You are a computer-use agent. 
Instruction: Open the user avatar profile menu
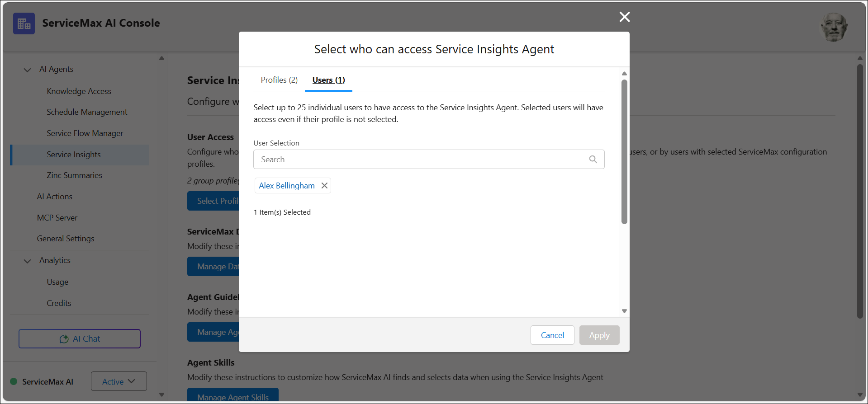point(834,27)
